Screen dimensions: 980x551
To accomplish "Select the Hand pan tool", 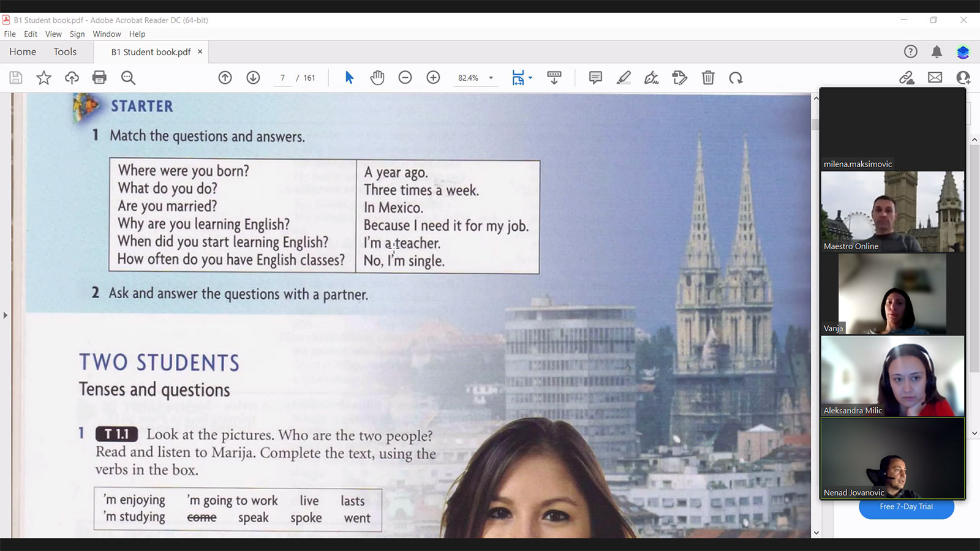I will pos(377,78).
